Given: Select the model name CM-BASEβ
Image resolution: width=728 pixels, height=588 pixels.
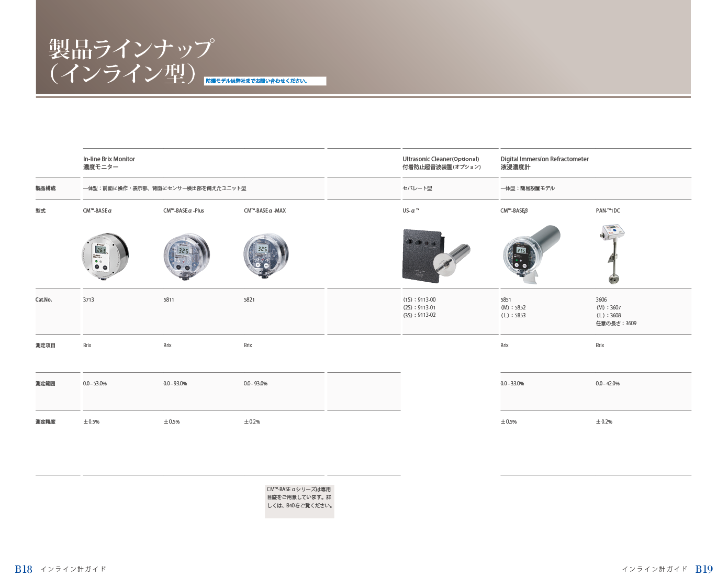Looking at the screenshot, I should click(x=514, y=210).
